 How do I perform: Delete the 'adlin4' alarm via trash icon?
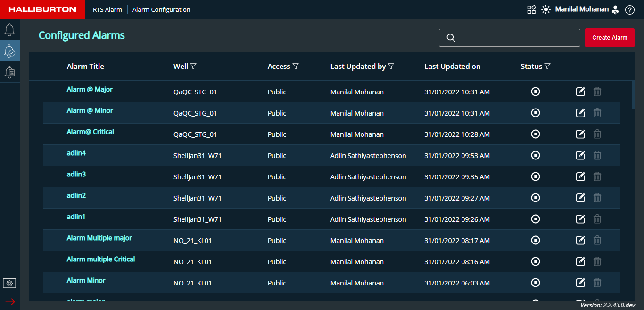coord(597,155)
